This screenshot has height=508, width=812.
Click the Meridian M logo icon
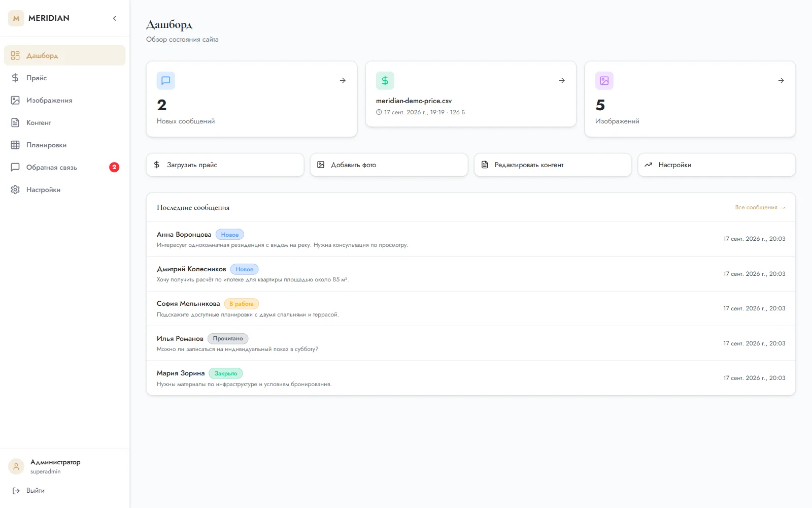(16, 18)
